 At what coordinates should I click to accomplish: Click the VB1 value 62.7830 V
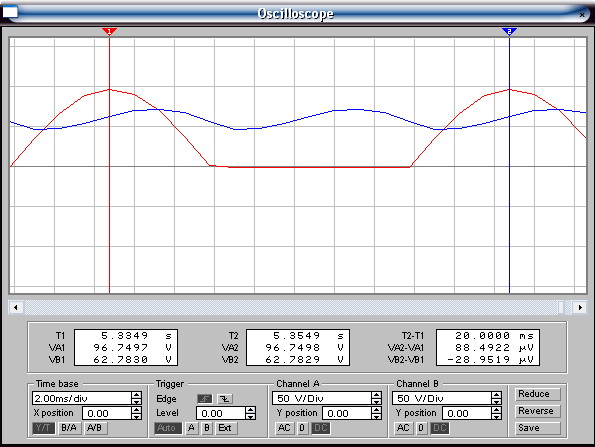(x=132, y=359)
